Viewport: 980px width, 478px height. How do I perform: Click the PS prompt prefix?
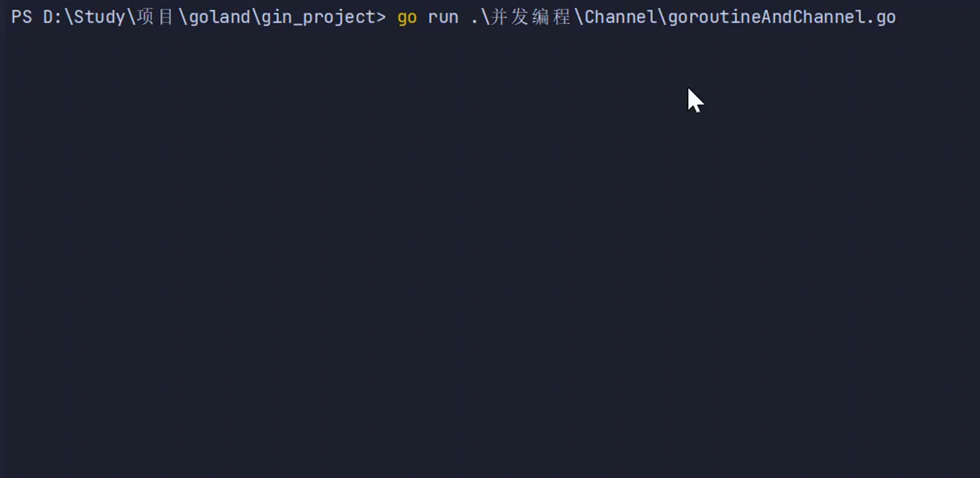(21, 17)
